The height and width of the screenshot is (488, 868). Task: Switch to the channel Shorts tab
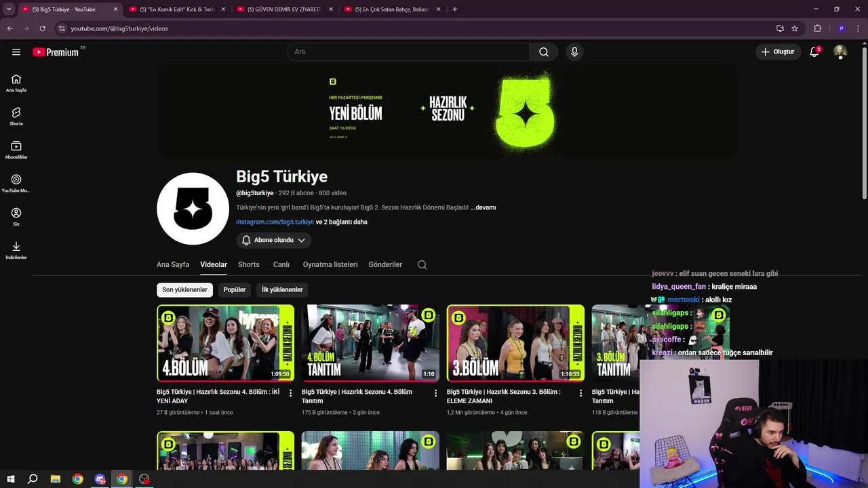[x=249, y=264]
